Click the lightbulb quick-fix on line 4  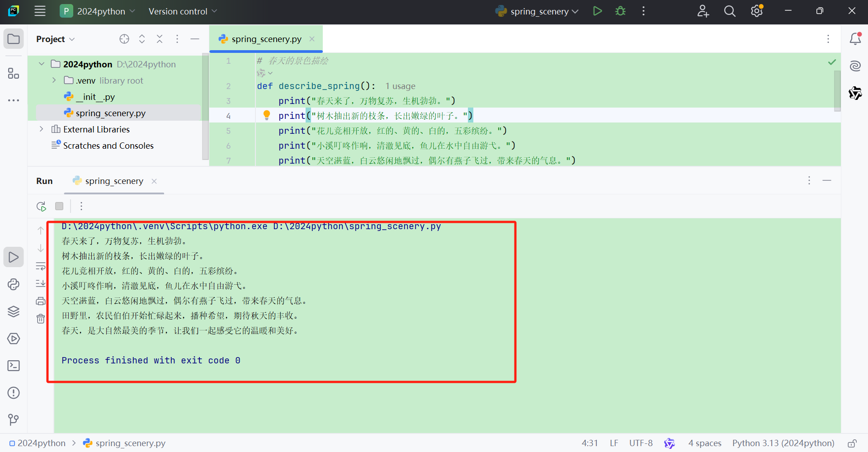pyautogui.click(x=267, y=115)
